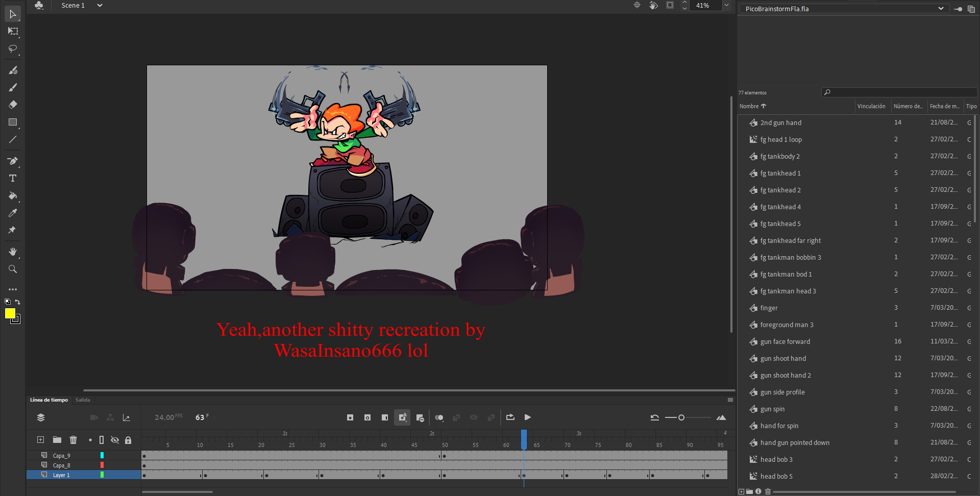The width and height of the screenshot is (980, 496).
Task: Click the Free Transform tool
Action: pyautogui.click(x=13, y=31)
